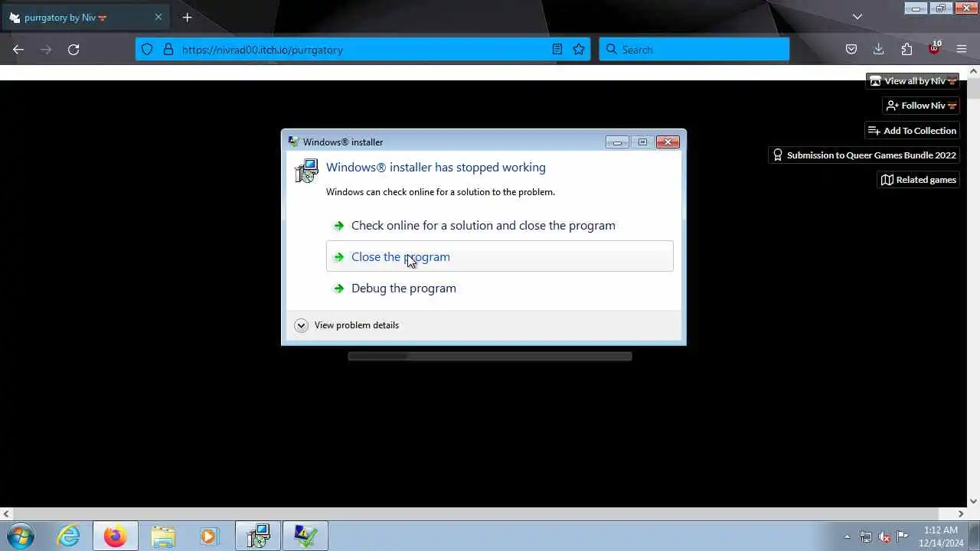Click the Action Center flag icon
980x551 pixels.
tap(903, 536)
